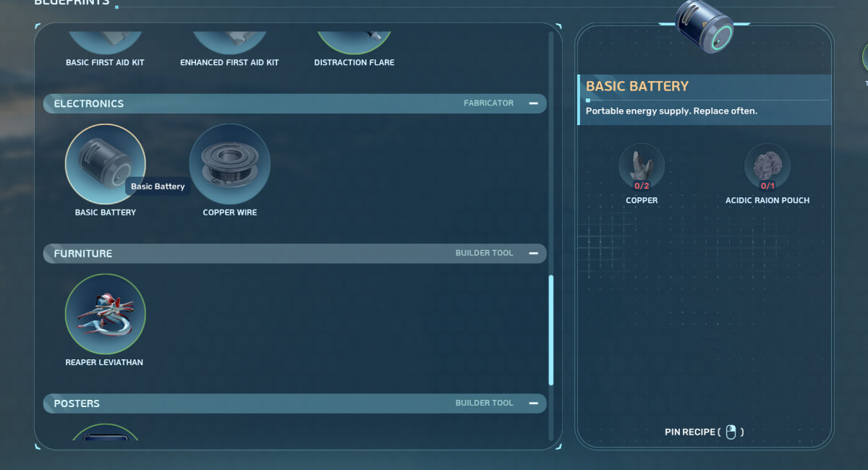Collapse the Posters section
Image resolution: width=868 pixels, height=470 pixels.
(x=533, y=403)
